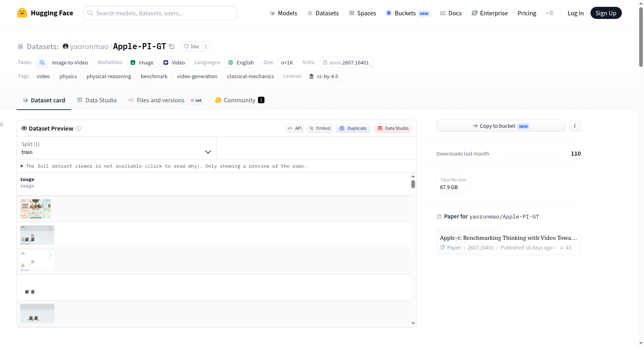Open the fifth preview image thumbnail
The image size is (644, 347).
click(x=37, y=314)
